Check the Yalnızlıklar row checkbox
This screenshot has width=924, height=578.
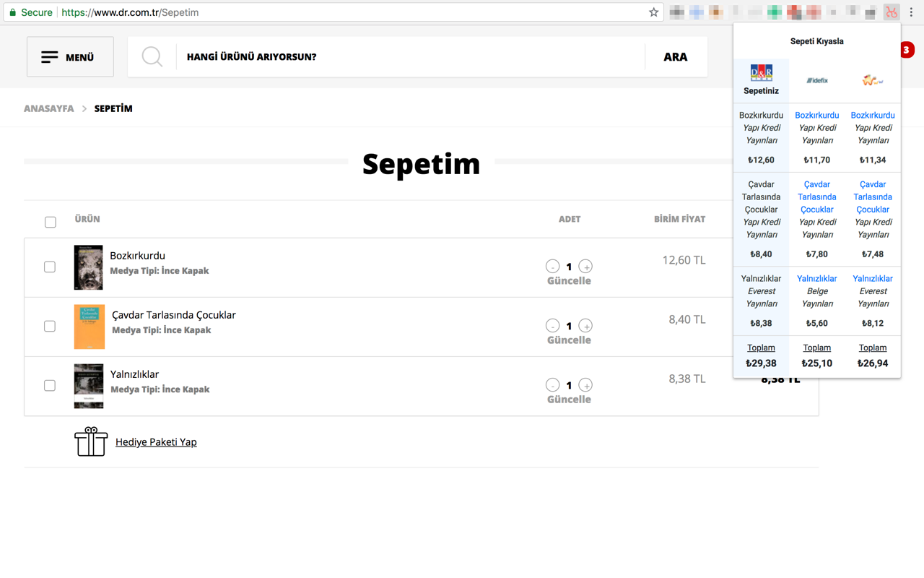coord(50,385)
